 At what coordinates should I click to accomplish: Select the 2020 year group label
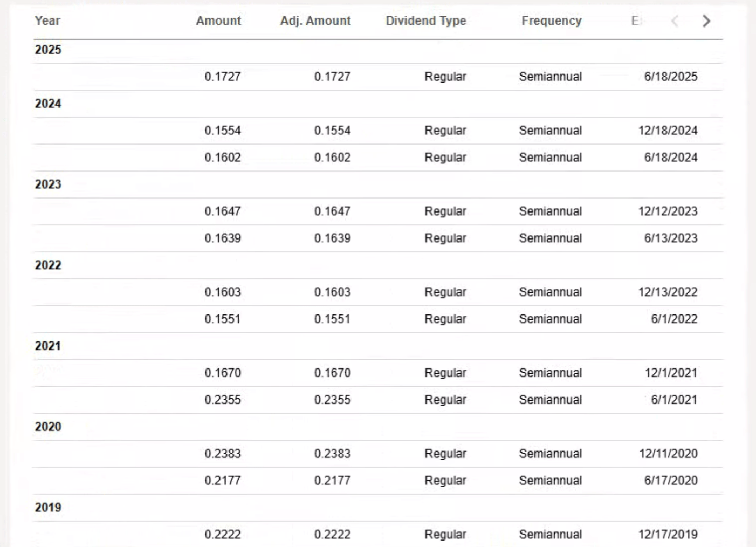click(48, 427)
